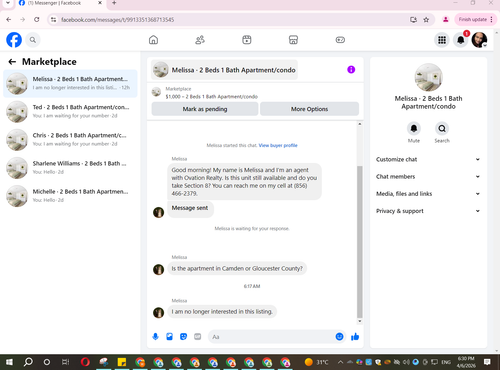This screenshot has width=500, height=370.
Task: Open the account profile picture menu
Action: pos(479,40)
